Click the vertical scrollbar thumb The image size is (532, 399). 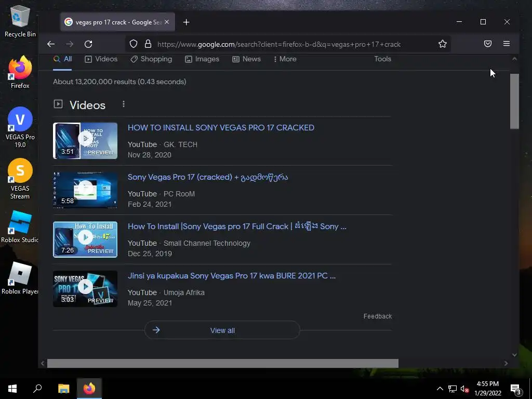pos(514,101)
